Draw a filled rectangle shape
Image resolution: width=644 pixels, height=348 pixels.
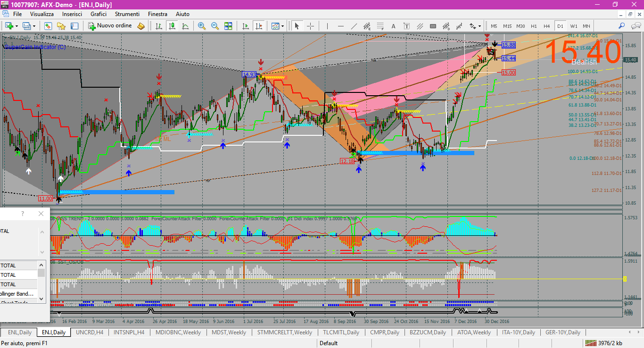tap(433, 26)
